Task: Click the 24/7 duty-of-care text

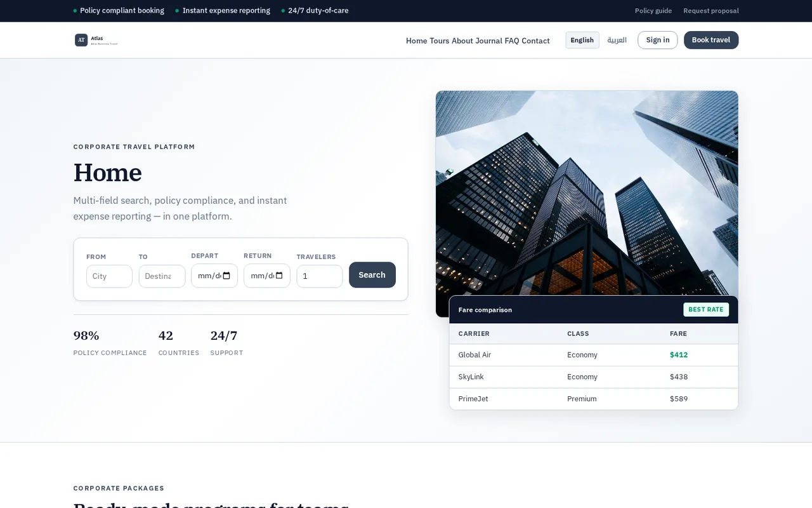Action: [x=318, y=11]
